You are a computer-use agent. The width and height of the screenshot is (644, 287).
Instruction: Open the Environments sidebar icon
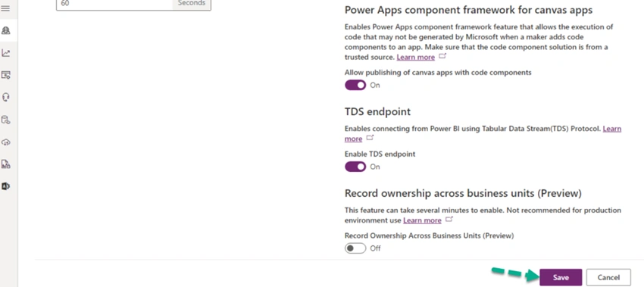tap(6, 30)
